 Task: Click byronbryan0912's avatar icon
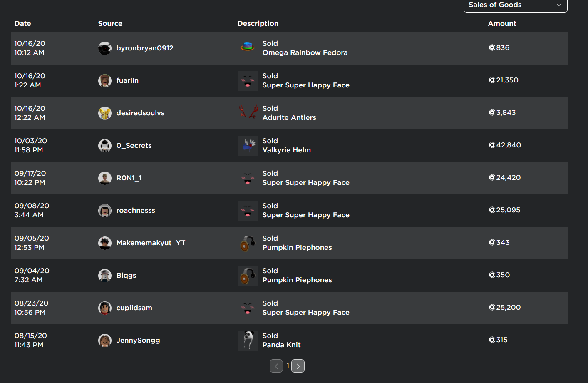click(x=105, y=48)
